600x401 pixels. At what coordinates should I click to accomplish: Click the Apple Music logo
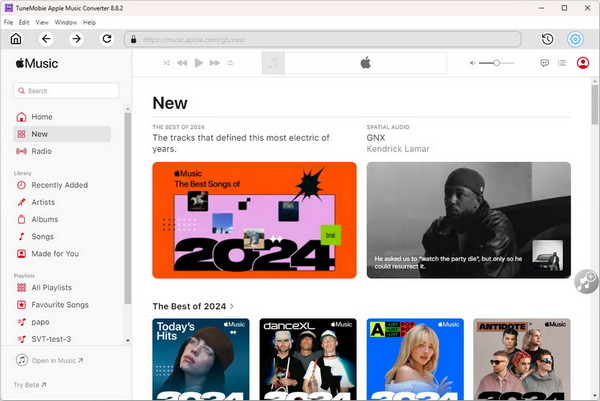coord(37,63)
